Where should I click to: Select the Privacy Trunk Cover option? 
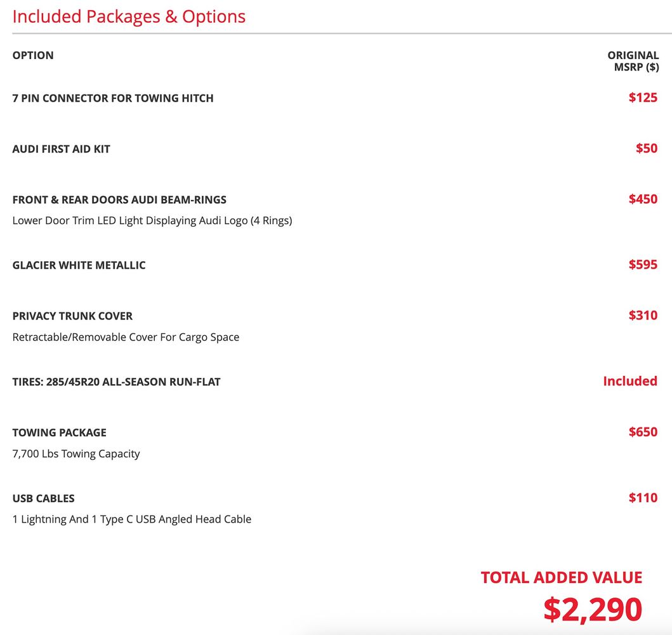pyautogui.click(x=72, y=316)
